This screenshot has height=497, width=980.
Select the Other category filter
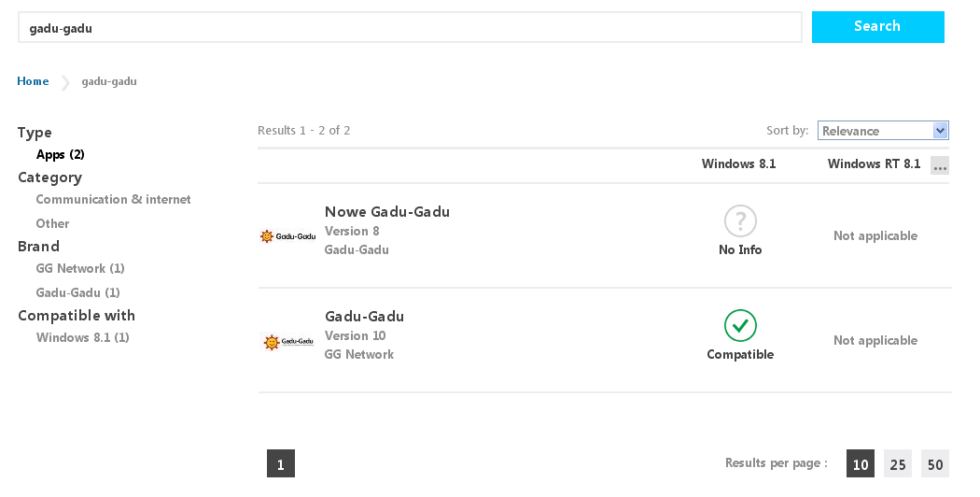(52, 223)
